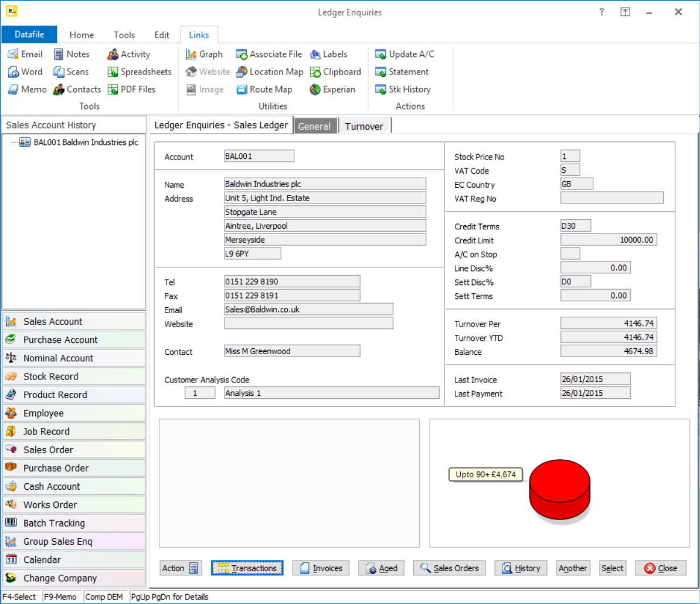Open the Datafile menu

(x=29, y=35)
